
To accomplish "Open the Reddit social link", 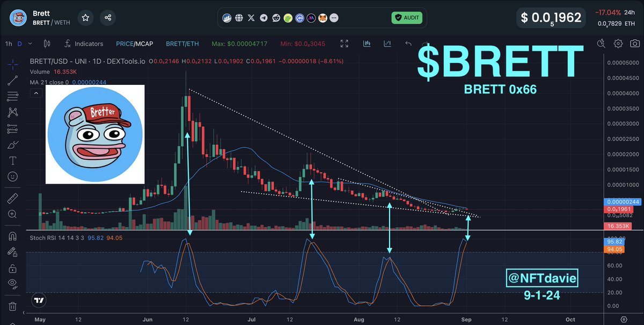I will 275,18.
